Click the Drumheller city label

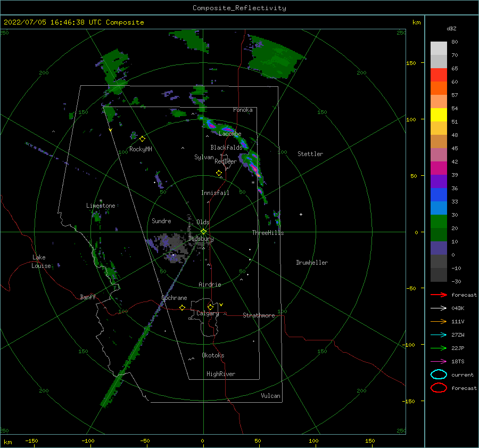[312, 263]
